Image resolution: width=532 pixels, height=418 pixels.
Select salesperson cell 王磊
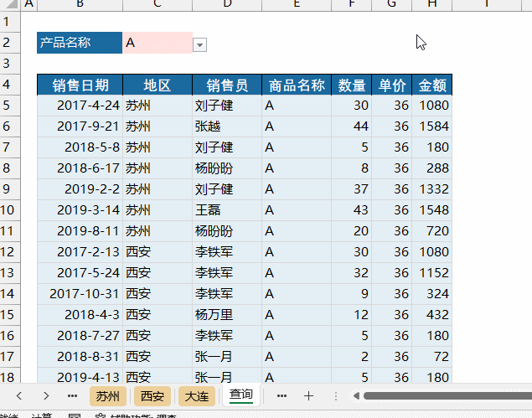227,210
